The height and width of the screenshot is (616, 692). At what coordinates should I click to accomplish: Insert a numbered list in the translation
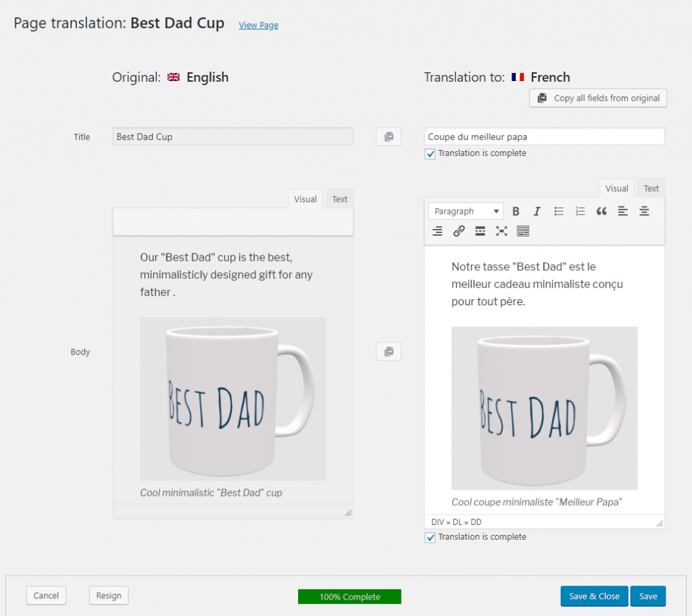[580, 211]
